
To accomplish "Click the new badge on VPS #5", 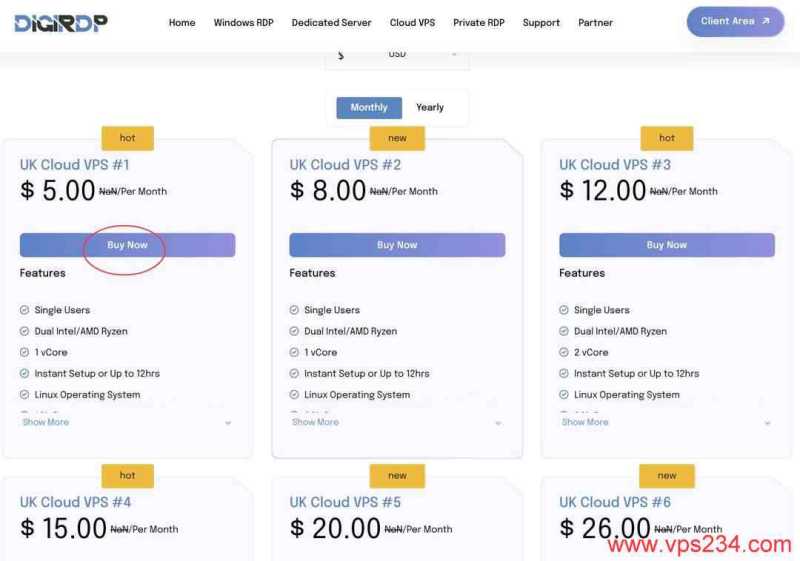I will (x=397, y=475).
